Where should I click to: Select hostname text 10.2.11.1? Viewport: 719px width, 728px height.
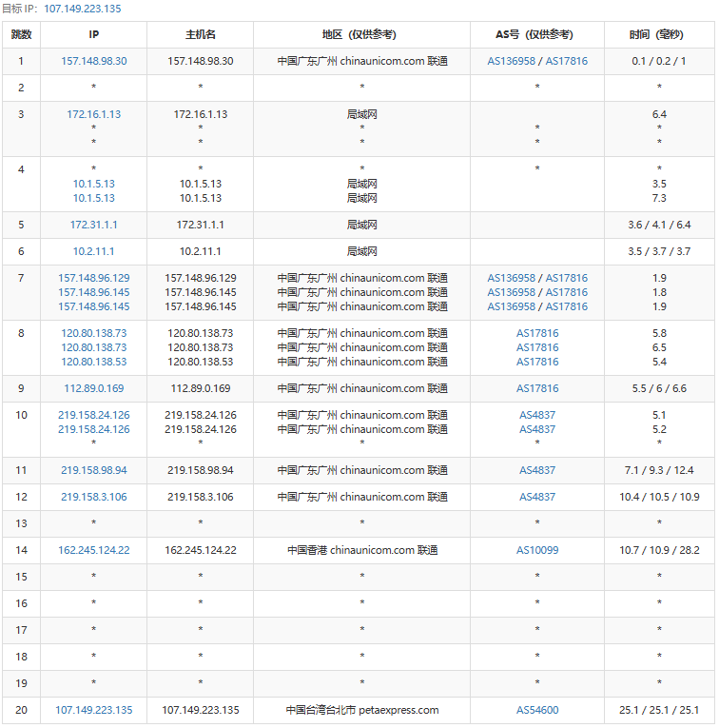point(201,251)
